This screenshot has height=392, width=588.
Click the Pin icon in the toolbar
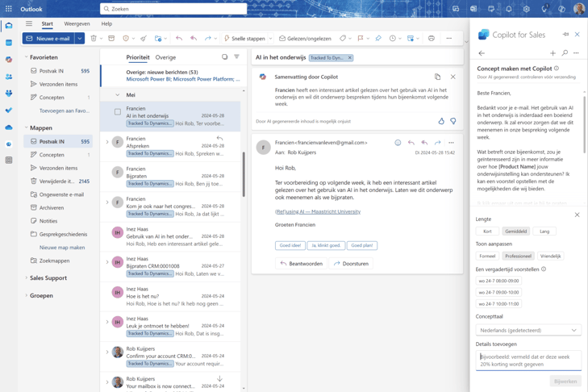378,38
